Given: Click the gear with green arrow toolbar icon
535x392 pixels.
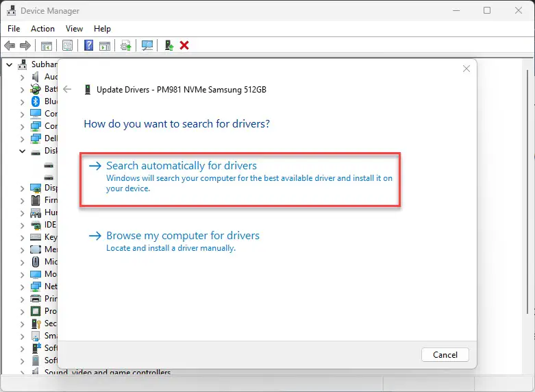Looking at the screenshot, I should coord(126,45).
